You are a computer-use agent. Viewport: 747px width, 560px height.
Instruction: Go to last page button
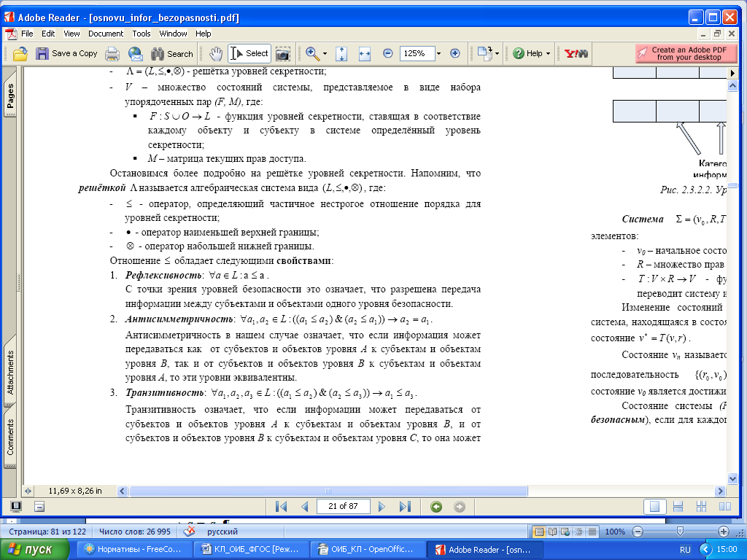pos(405,506)
